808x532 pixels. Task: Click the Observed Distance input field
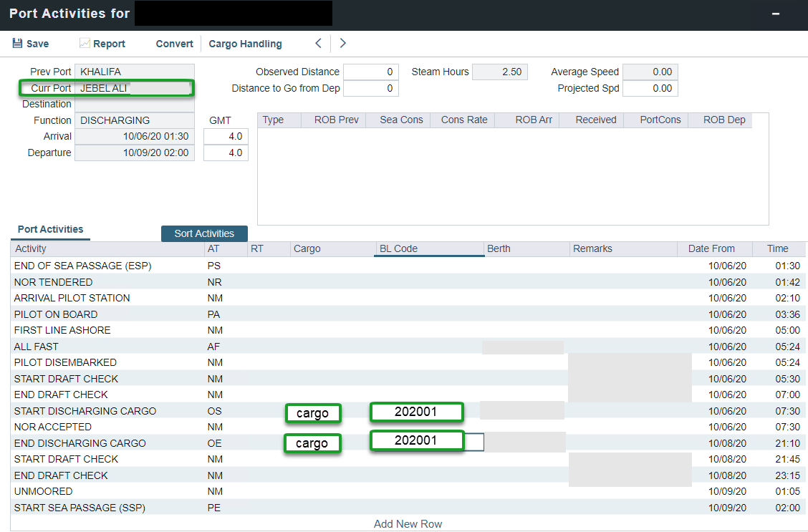coord(370,72)
